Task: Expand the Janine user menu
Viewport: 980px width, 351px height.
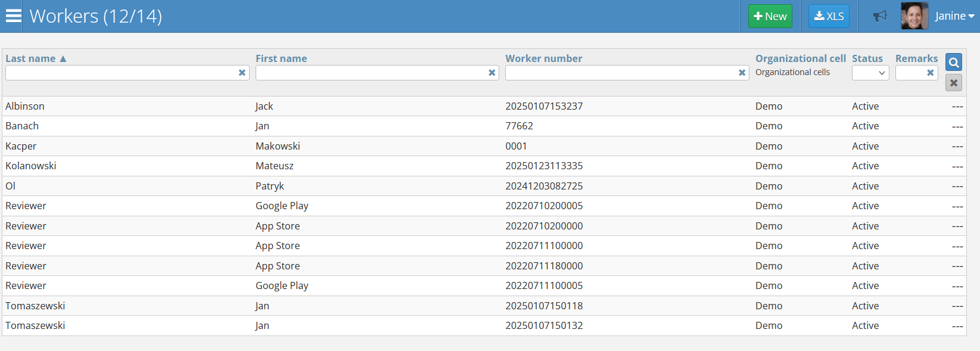Action: 954,16
